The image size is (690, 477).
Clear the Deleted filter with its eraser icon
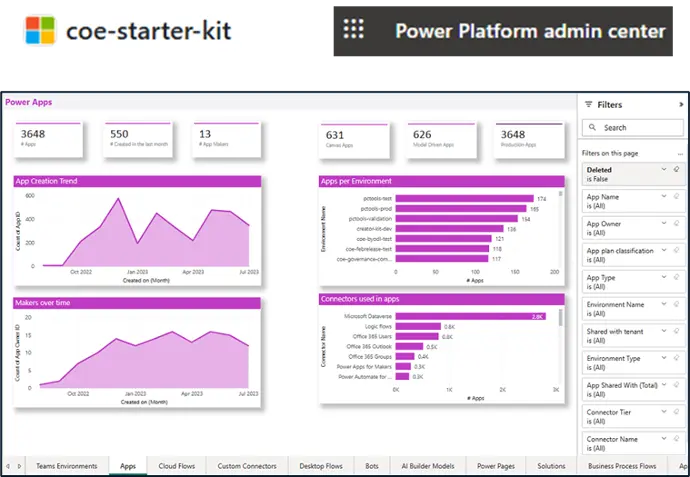coord(676,169)
